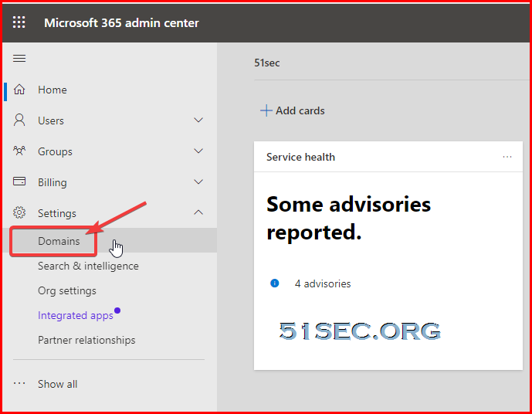532x414 pixels.
Task: Collapse the Settings section chevron
Action: tap(198, 212)
